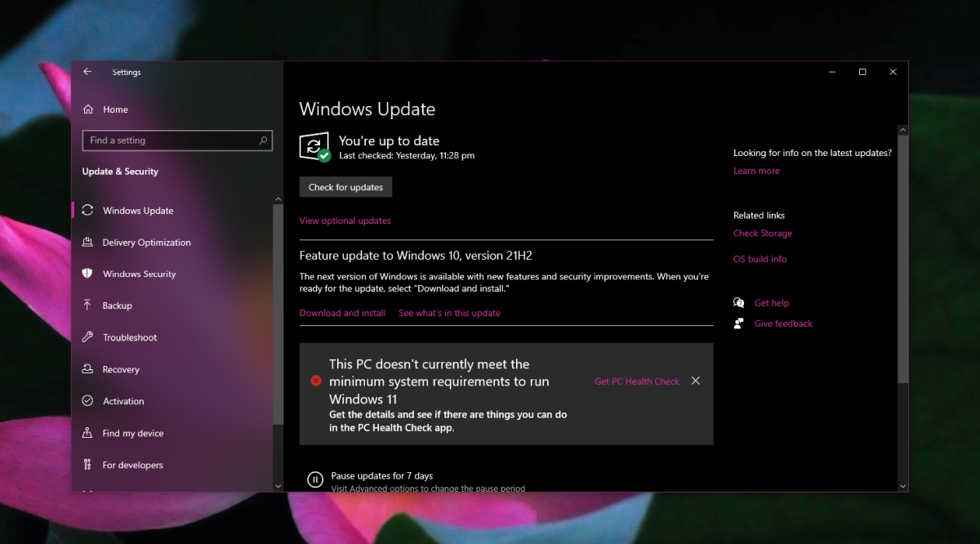Click "Looking for info on the latest updates?"
The image size is (980, 544).
[x=813, y=153]
